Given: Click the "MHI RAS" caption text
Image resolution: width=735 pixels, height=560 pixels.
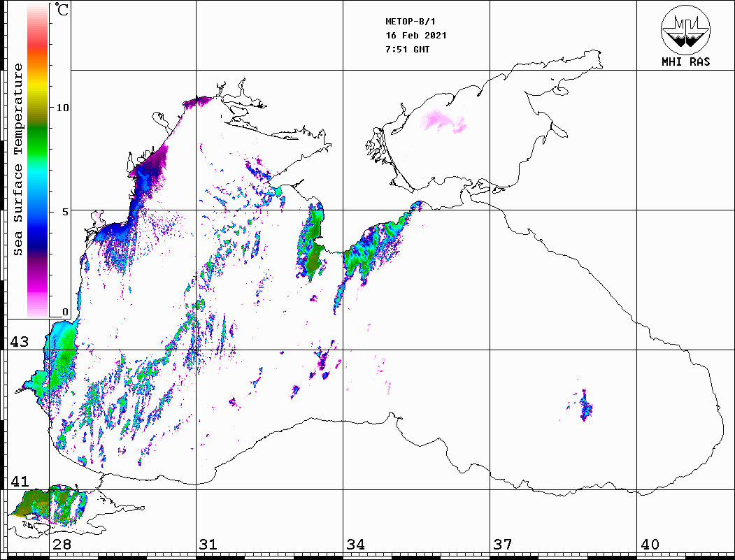Looking at the screenshot, I should 685,62.
